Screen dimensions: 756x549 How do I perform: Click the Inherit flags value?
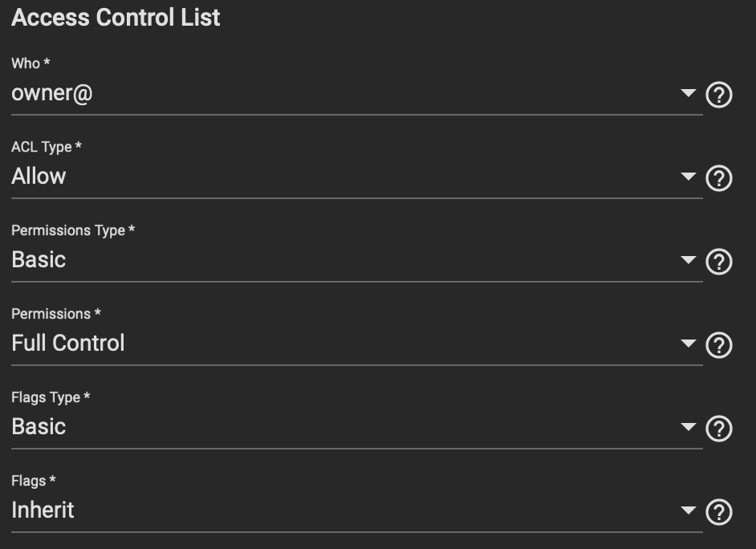[43, 510]
